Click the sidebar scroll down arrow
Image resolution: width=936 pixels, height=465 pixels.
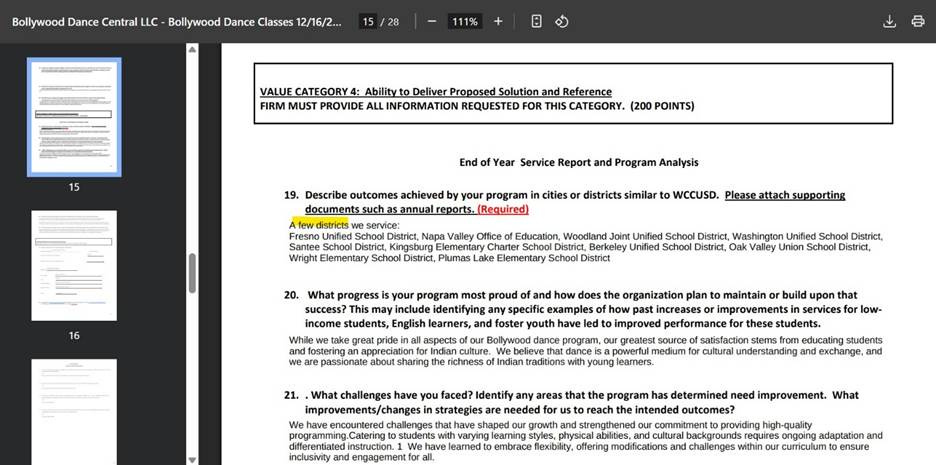pos(192,460)
